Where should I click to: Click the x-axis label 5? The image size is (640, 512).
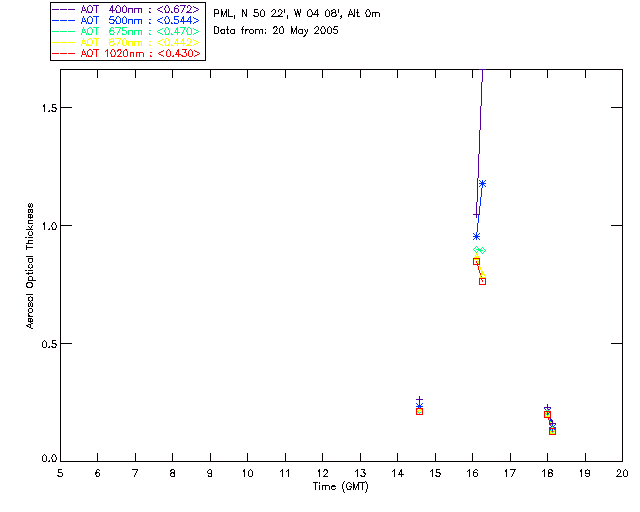pos(60,473)
